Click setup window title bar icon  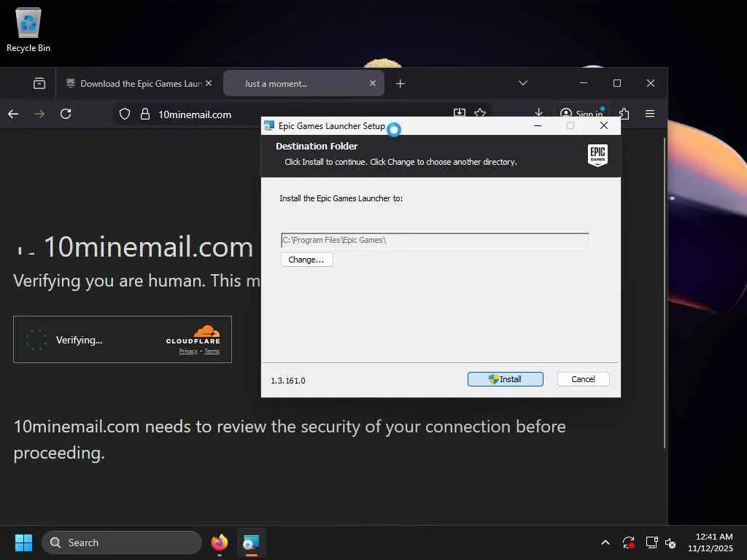(x=269, y=125)
